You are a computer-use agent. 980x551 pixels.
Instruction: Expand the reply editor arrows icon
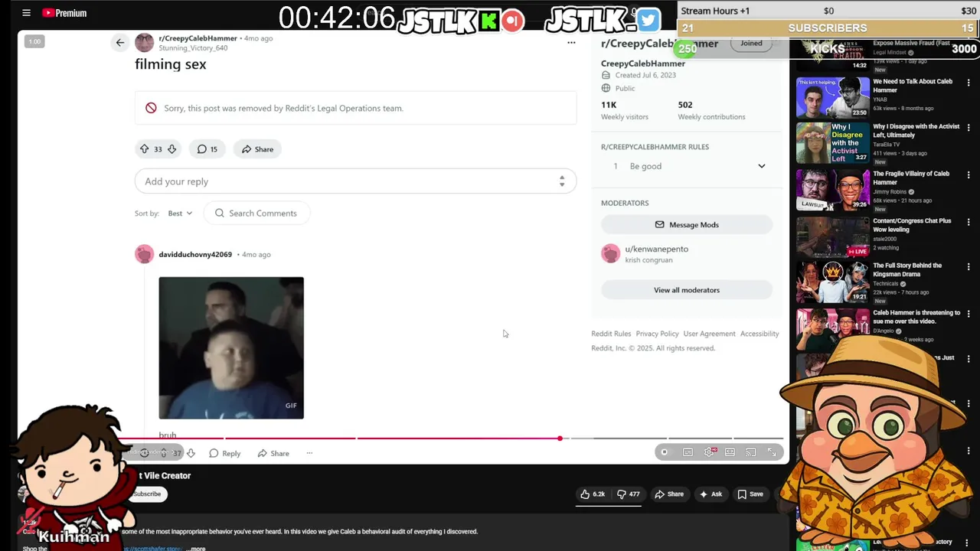(562, 181)
